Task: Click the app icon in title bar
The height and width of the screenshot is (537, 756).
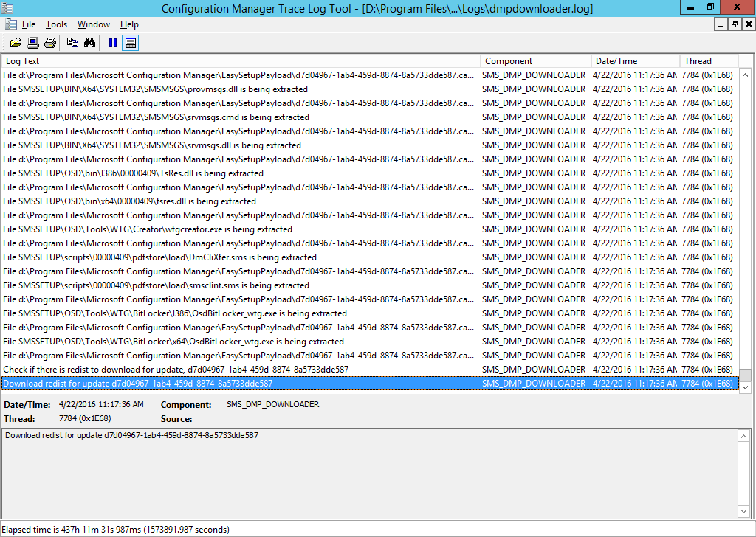Action: pyautogui.click(x=7, y=8)
